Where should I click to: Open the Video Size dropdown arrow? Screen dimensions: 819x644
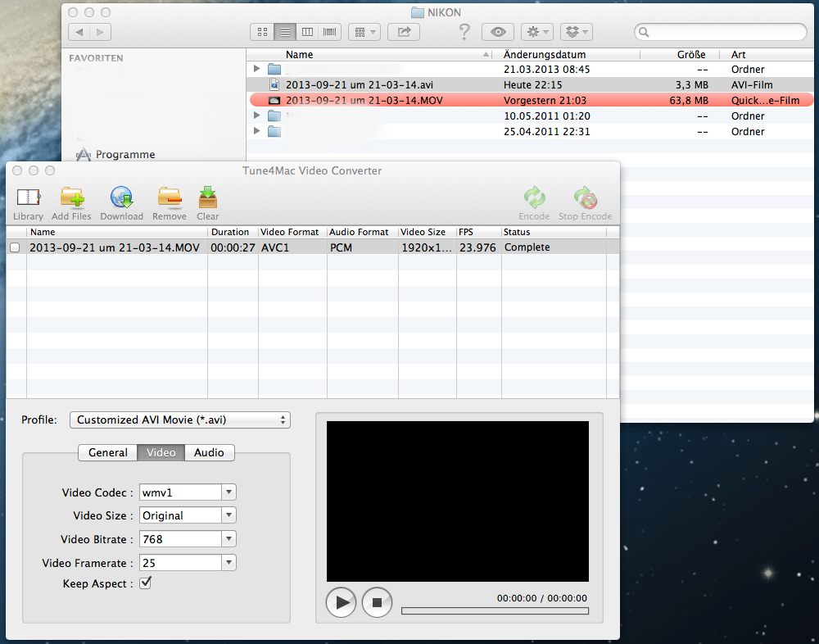point(229,515)
